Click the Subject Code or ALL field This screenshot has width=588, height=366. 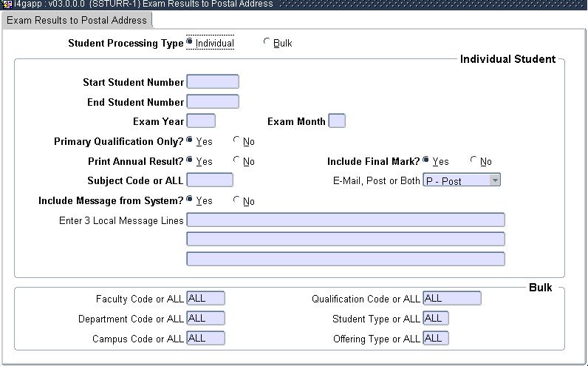[x=210, y=180]
